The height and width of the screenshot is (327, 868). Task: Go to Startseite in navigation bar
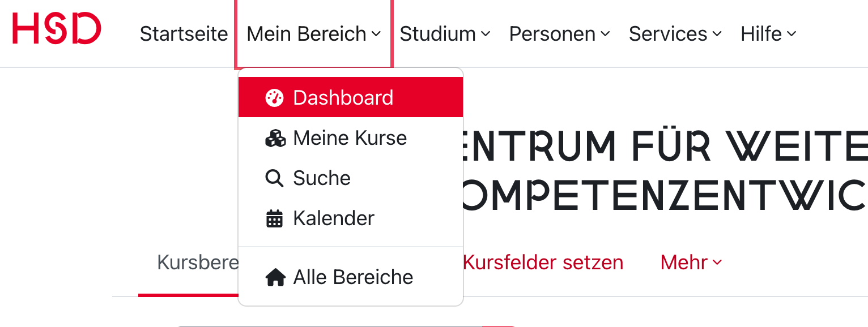[184, 34]
